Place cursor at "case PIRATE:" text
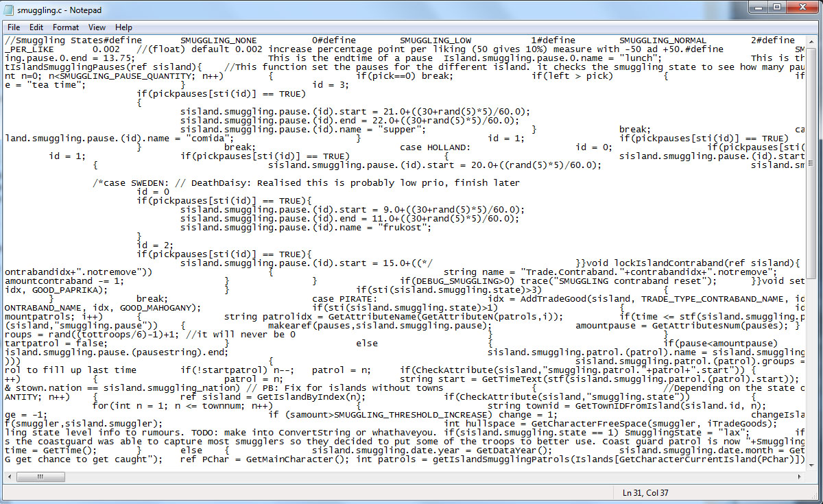Image resolution: width=823 pixels, height=504 pixels. 344,299
